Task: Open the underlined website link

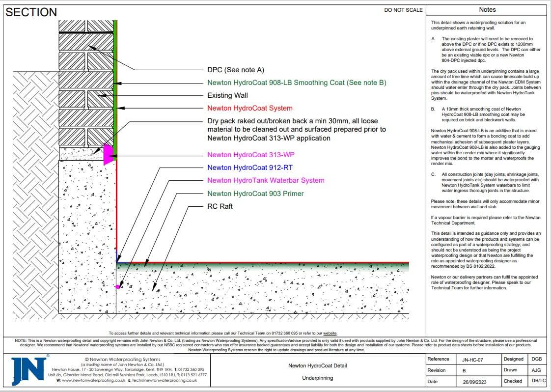Action: [x=330, y=333]
